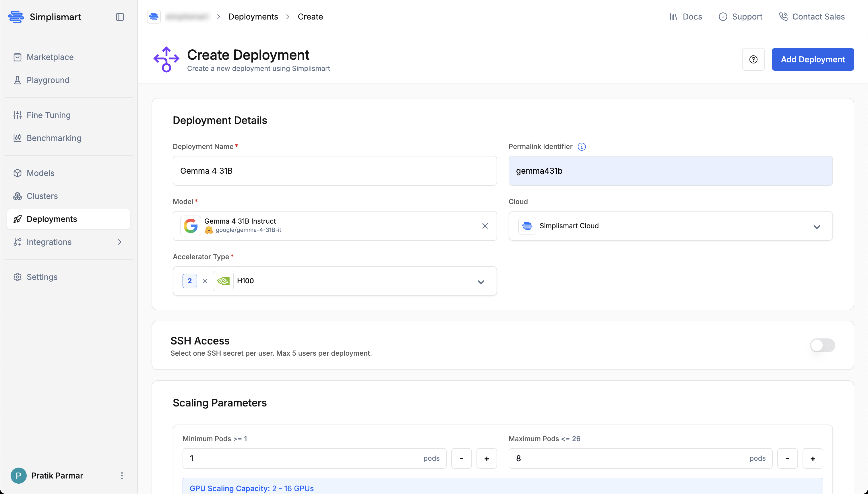Click the Permalink Identifier input field
The height and width of the screenshot is (494, 868).
[x=670, y=171]
